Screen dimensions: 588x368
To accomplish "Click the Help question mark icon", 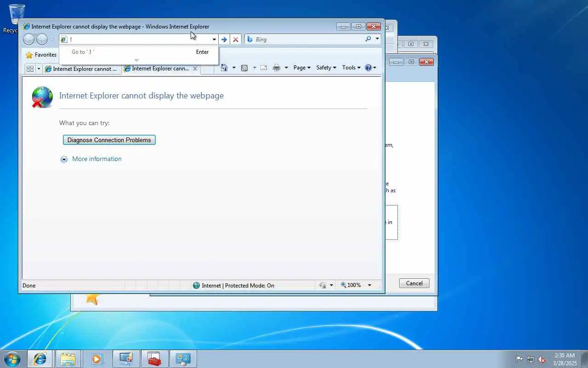I will click(368, 68).
